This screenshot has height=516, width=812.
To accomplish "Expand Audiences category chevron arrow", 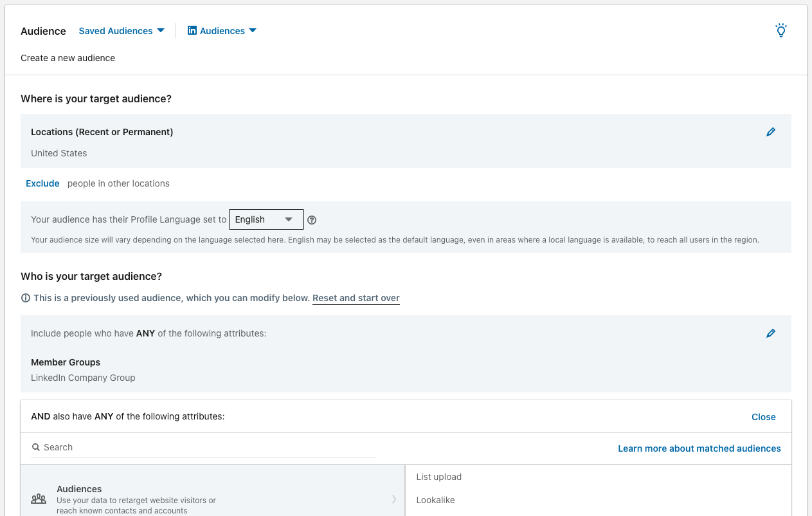I will pos(394,499).
